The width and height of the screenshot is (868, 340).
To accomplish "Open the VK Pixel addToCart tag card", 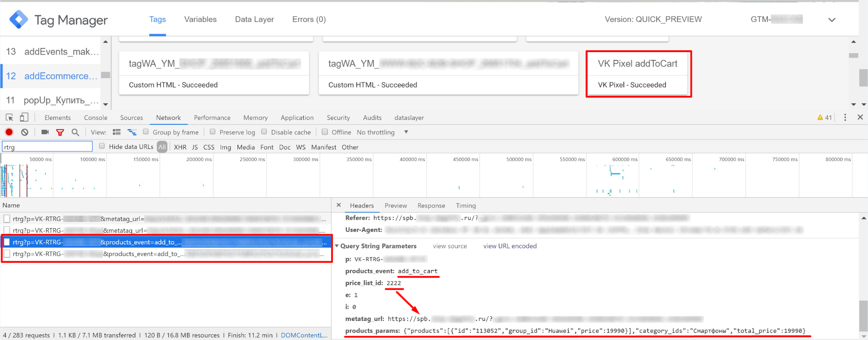I will tap(638, 74).
